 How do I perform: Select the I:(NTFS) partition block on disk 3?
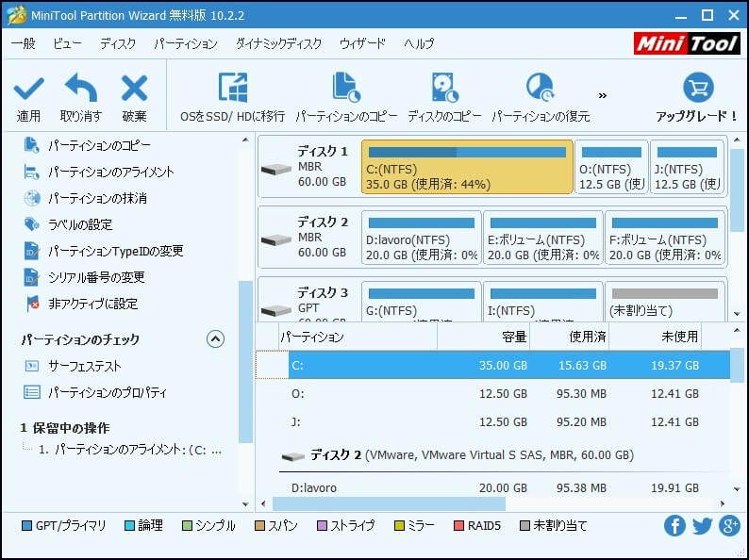click(543, 302)
